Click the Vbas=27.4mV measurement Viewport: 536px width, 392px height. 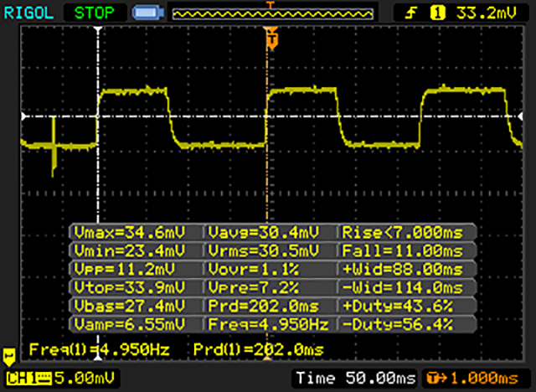click(130, 306)
